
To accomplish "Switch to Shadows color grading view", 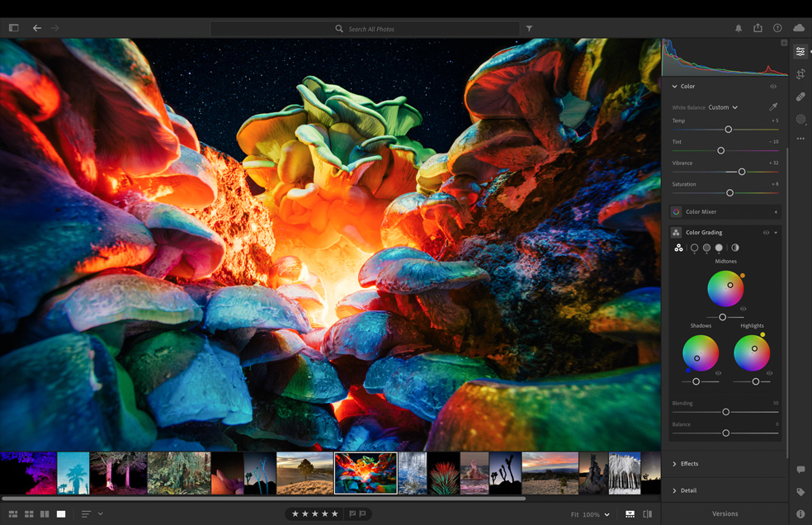I will point(694,248).
